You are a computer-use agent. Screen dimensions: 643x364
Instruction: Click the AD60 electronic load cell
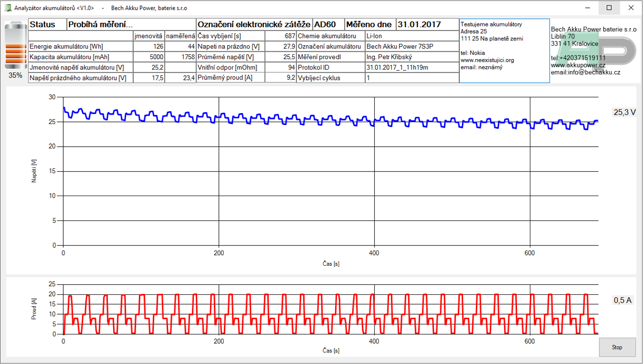pos(328,25)
